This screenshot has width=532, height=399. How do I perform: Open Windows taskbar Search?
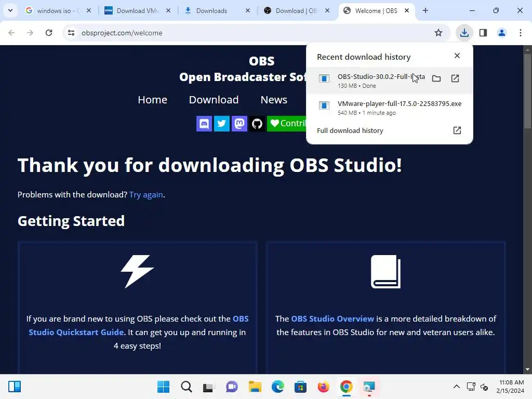187,387
